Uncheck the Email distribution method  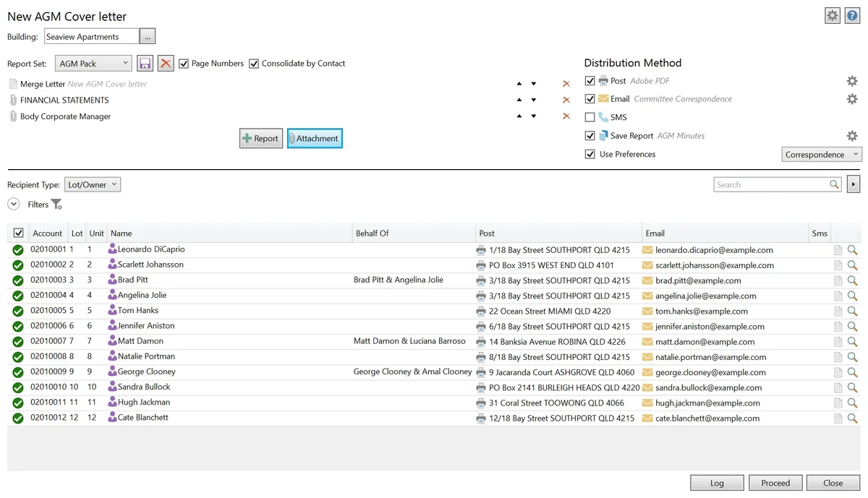(x=590, y=99)
